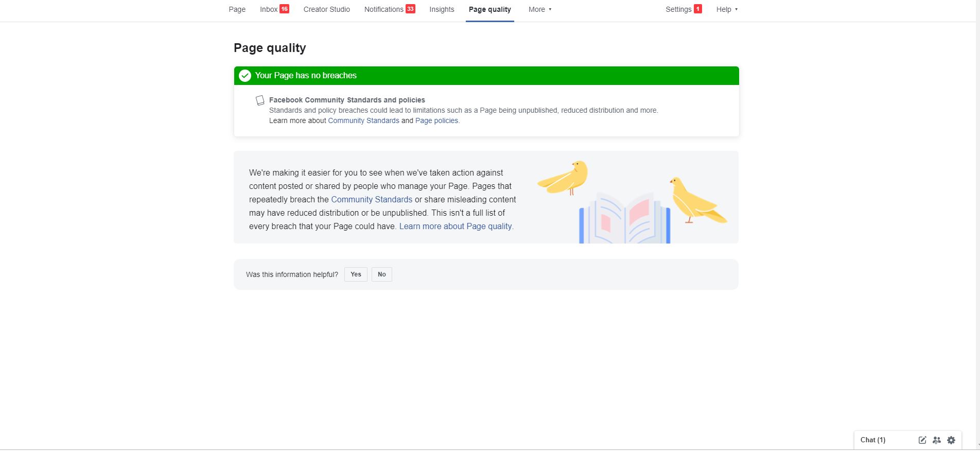Open Community Standards link in gray info panel

point(372,199)
